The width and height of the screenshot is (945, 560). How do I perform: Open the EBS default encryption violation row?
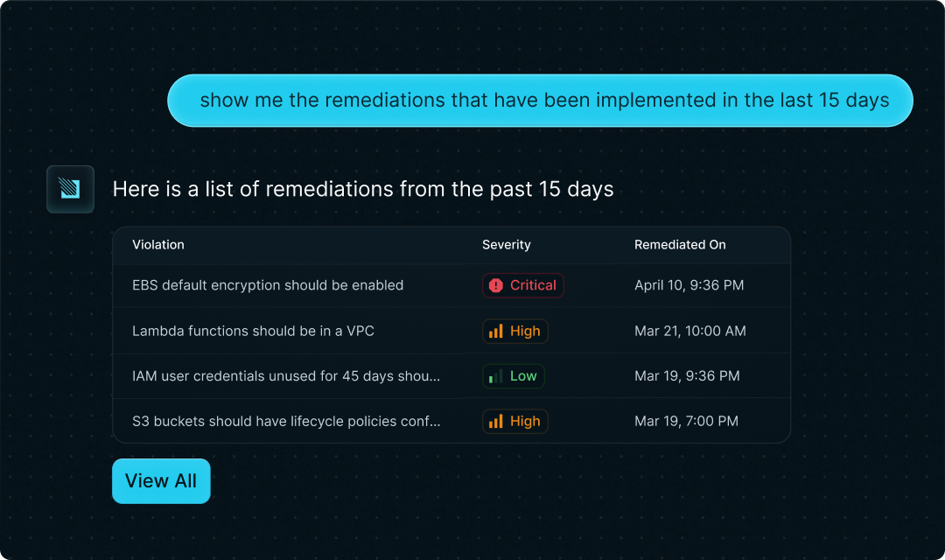[268, 285]
